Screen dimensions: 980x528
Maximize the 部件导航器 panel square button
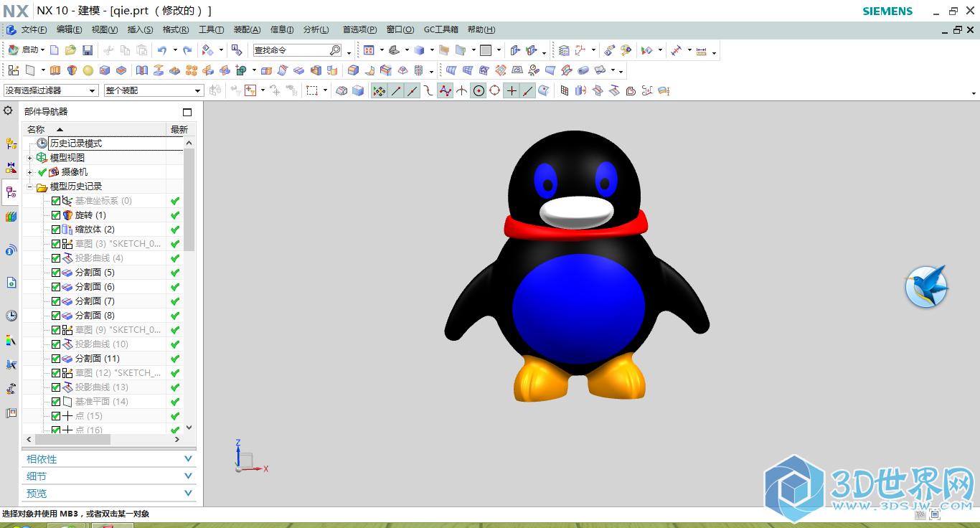(x=187, y=112)
